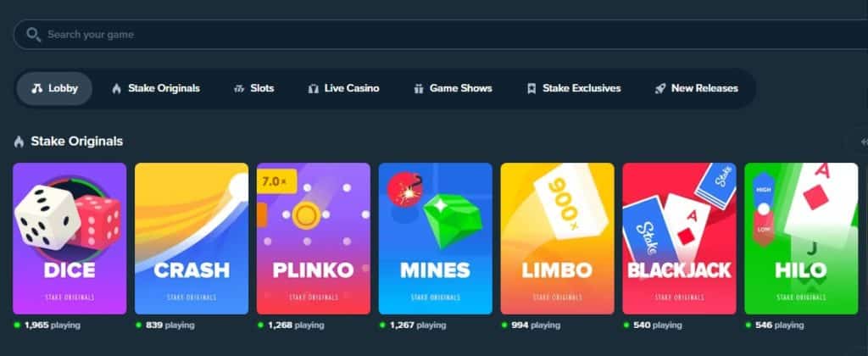Open the Plinko game tile
868x356 pixels.
(314, 239)
